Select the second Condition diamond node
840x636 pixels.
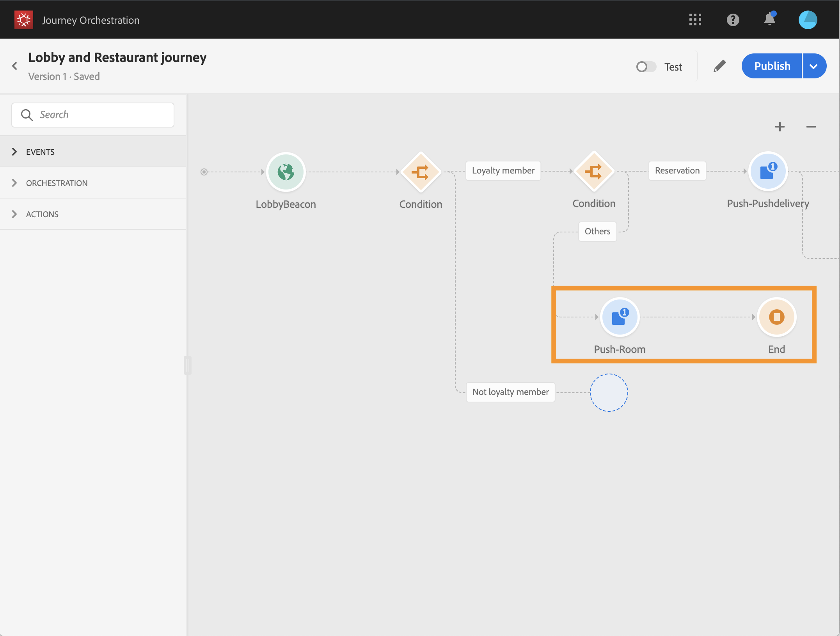(593, 171)
